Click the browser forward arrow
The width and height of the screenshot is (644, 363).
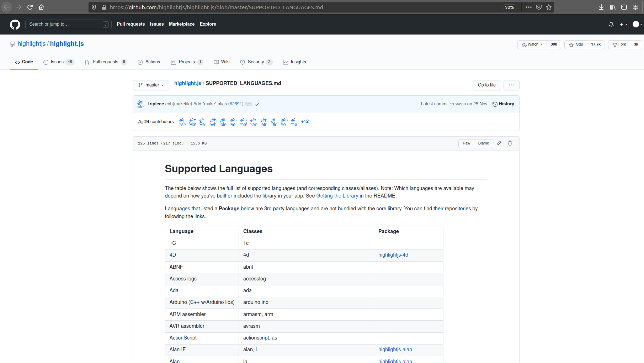(18, 7)
